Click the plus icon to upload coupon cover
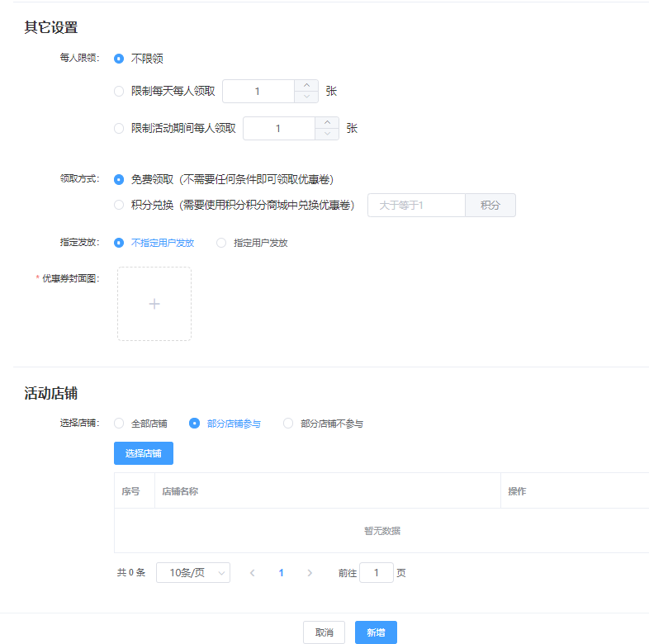Viewport: 649px width, 644px height. point(154,304)
